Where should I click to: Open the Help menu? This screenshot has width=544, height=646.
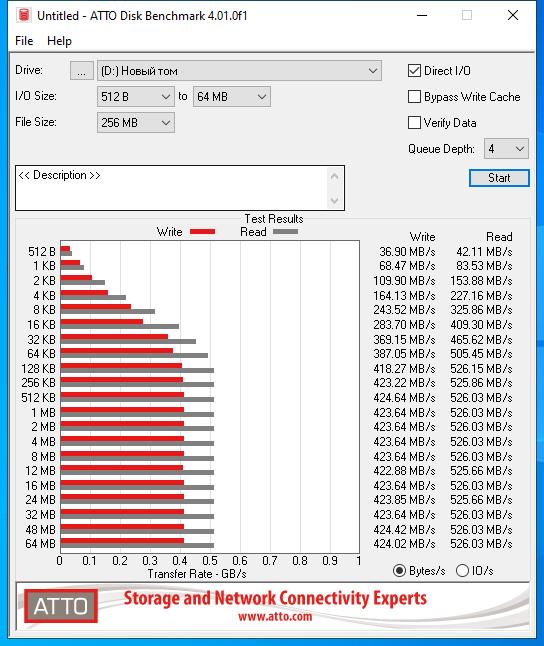pyautogui.click(x=59, y=41)
